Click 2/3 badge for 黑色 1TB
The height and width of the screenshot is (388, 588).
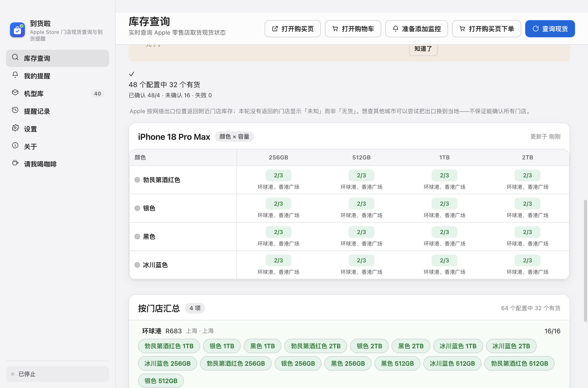pos(444,232)
